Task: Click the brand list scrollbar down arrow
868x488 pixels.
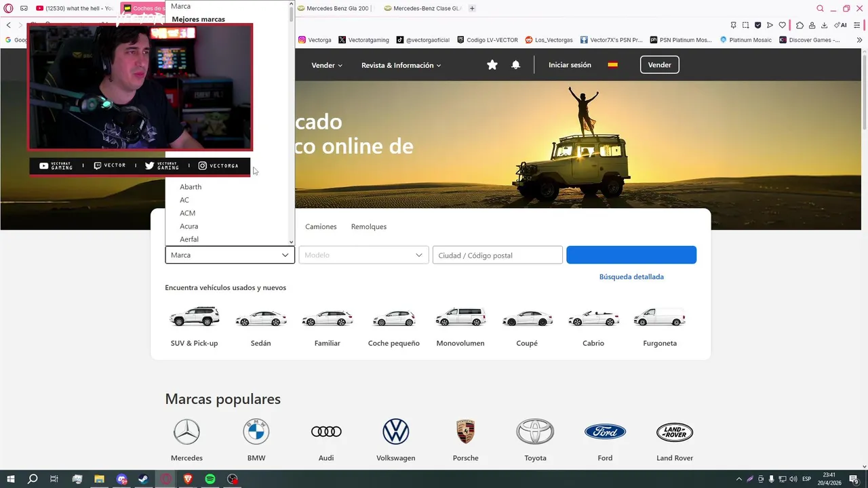Action: [x=292, y=242]
